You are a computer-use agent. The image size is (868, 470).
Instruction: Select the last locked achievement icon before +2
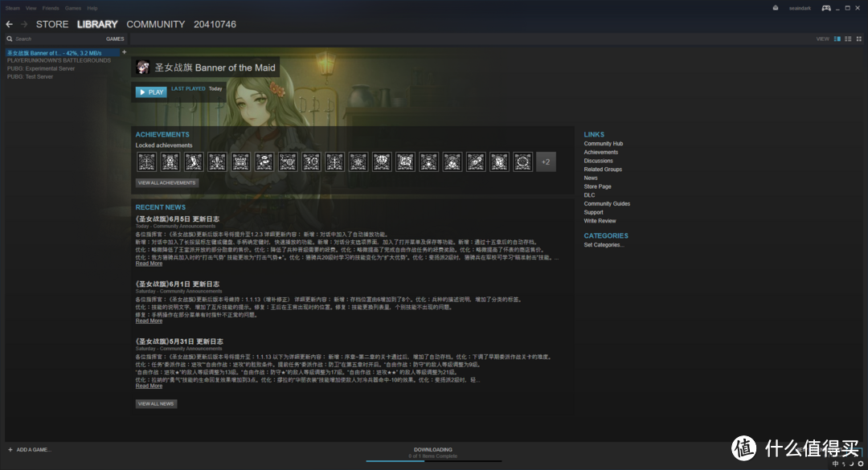522,161
